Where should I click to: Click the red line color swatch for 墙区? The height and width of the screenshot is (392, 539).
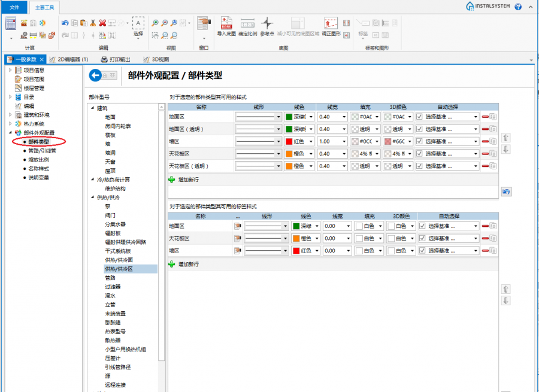288,141
